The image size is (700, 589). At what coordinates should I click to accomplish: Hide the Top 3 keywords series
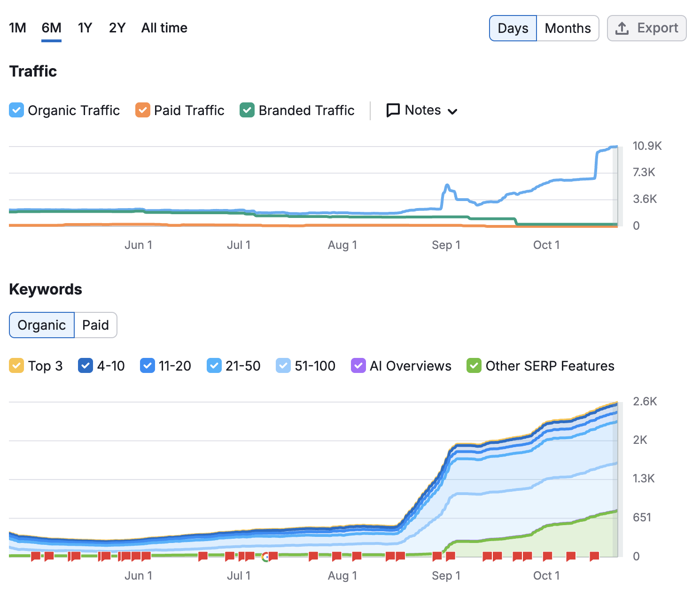(16, 366)
